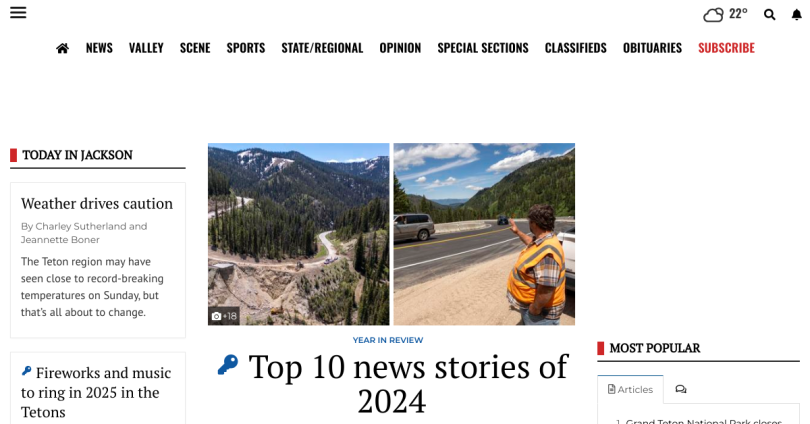Click the notifications bell icon
Image resolution: width=810 pixels, height=424 pixels.
797,14
